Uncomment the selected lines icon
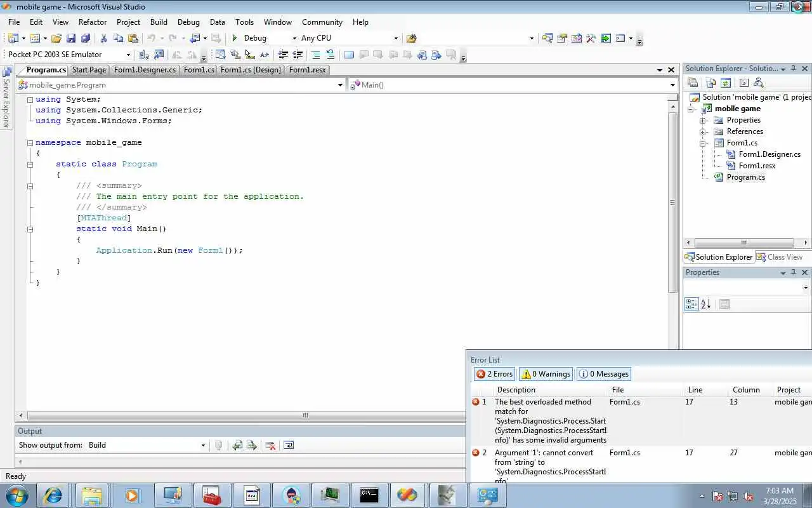The image size is (812, 508). point(330,55)
